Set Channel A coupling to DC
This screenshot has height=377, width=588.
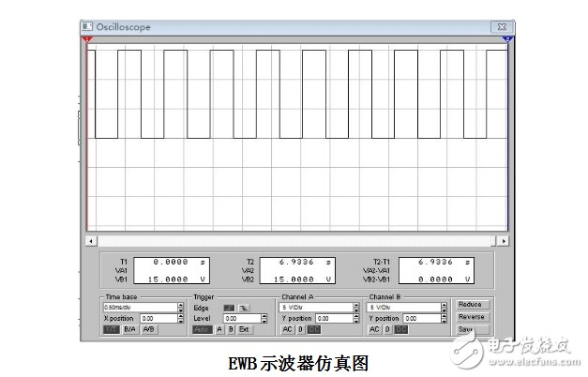pos(314,329)
